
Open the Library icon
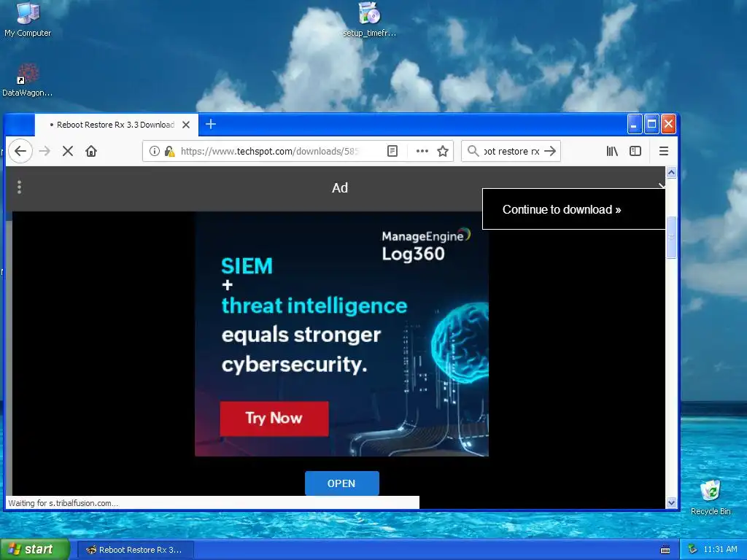click(612, 151)
